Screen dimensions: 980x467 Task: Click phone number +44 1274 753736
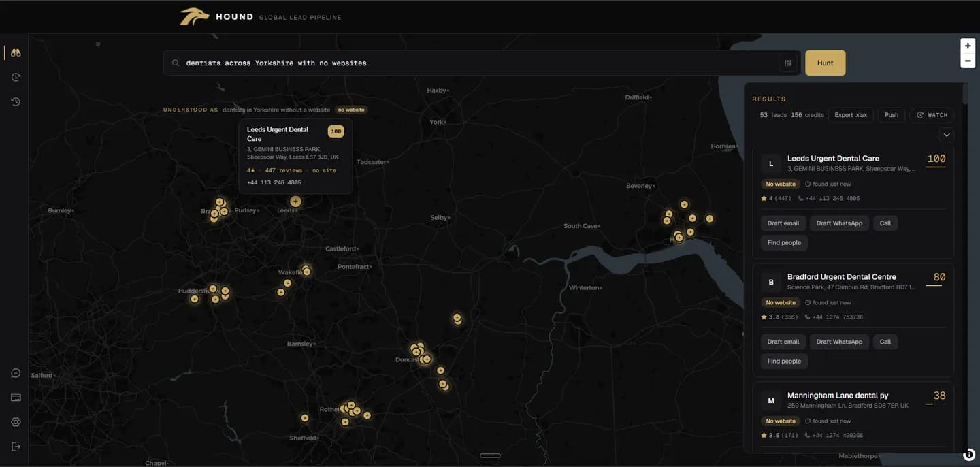point(837,317)
